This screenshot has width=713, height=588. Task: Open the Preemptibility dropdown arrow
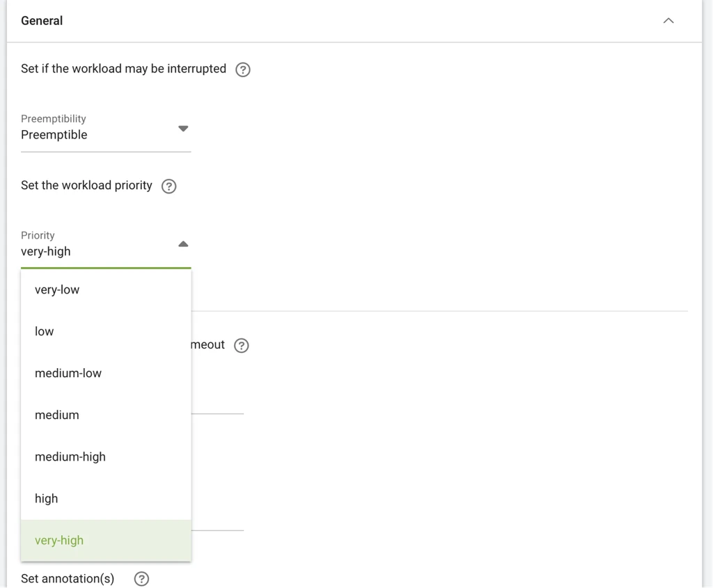pyautogui.click(x=183, y=129)
